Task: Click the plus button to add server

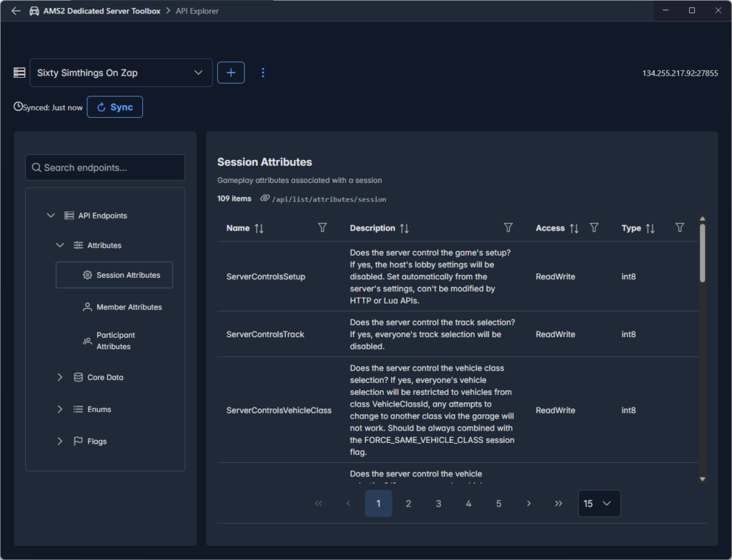Action: coord(231,73)
